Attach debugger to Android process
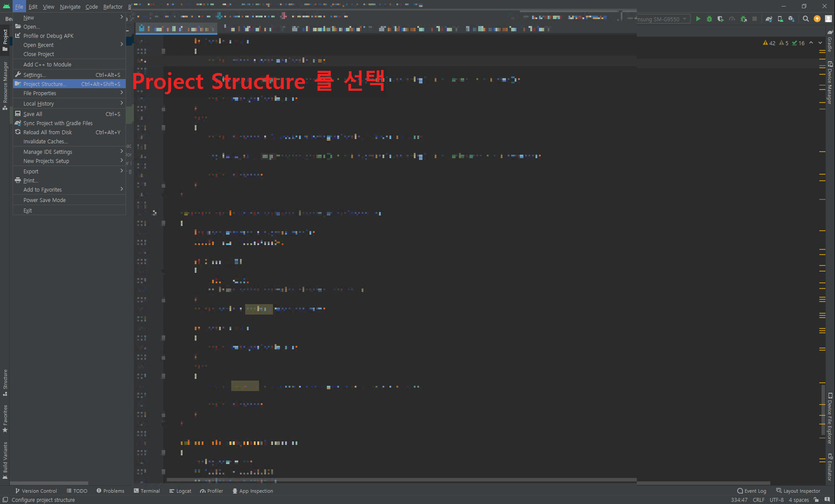Viewport: 835px width, 504px height. click(x=744, y=19)
